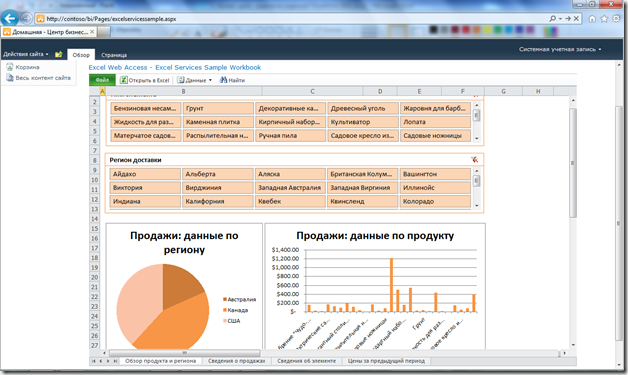Screen dimensions: 628x375
Task: Select region slicer item Западная Австралия
Action: tap(290, 188)
